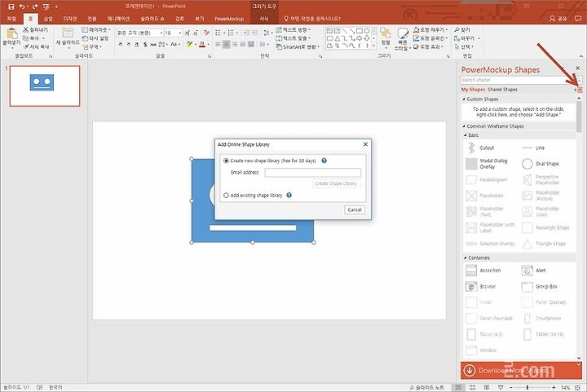Click the help icon beside Add existing shape library

289,195
